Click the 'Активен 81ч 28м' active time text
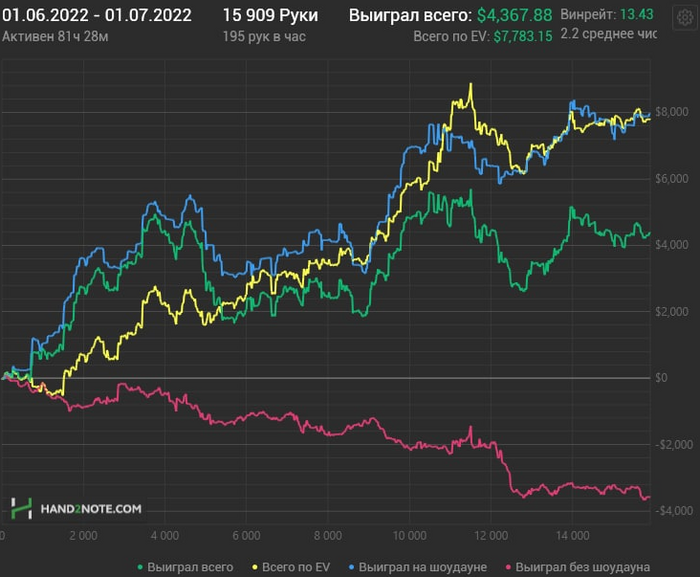This screenshot has height=577, width=700. 55,36
